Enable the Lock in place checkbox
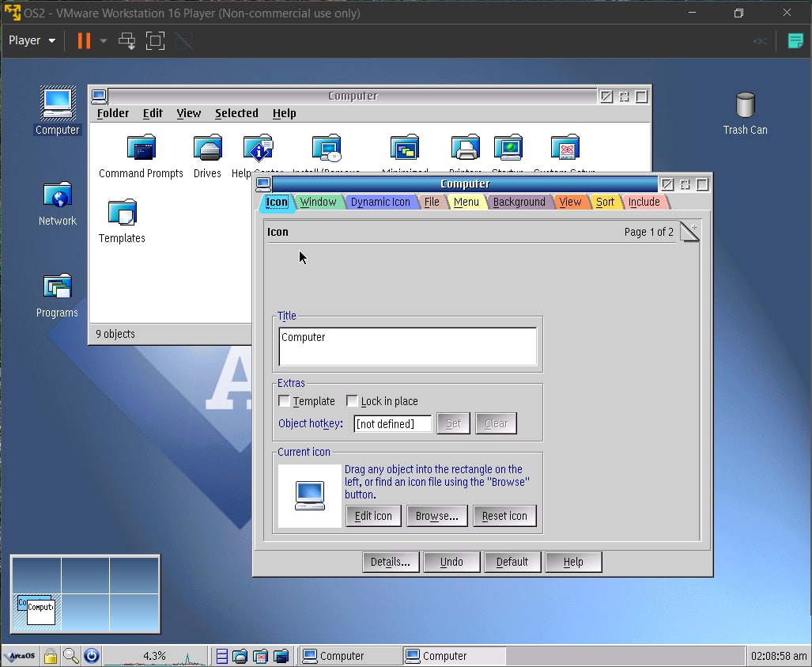The width and height of the screenshot is (812, 667). pos(352,400)
